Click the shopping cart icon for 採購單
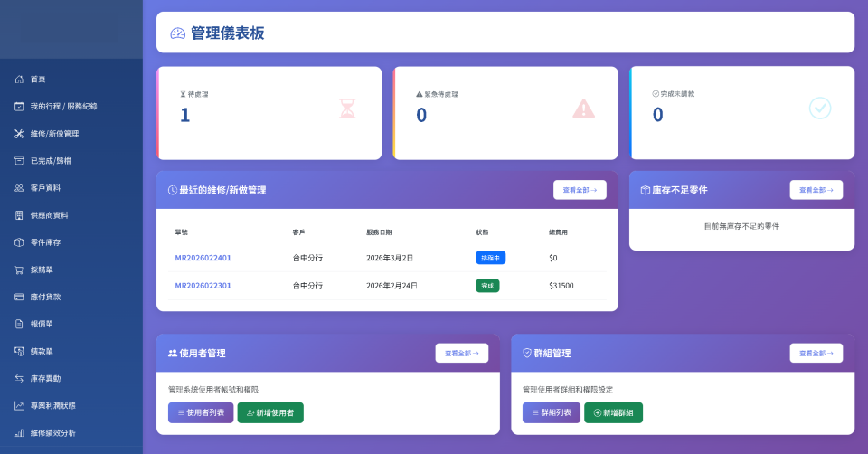This screenshot has height=454, width=868. [19, 270]
